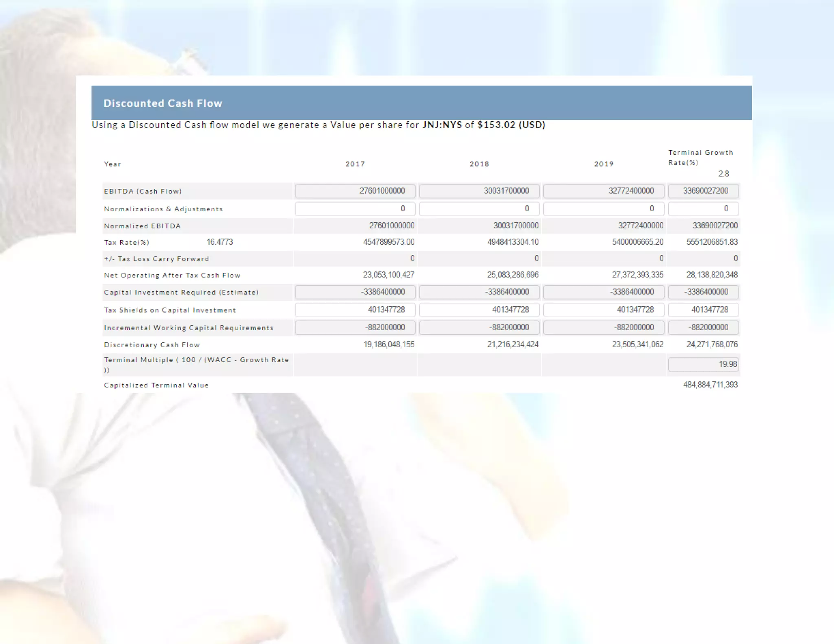Click the 2017 Tax Shields on Capital Investment field
The width and height of the screenshot is (834, 644).
point(355,310)
